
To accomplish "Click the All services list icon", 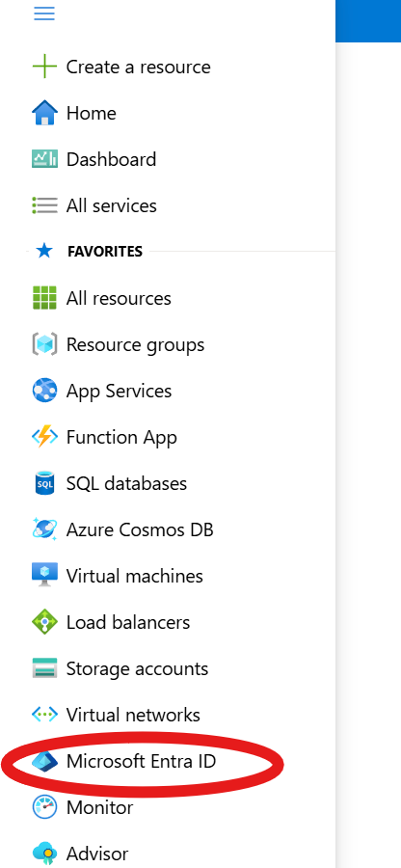I will pyautogui.click(x=44, y=205).
